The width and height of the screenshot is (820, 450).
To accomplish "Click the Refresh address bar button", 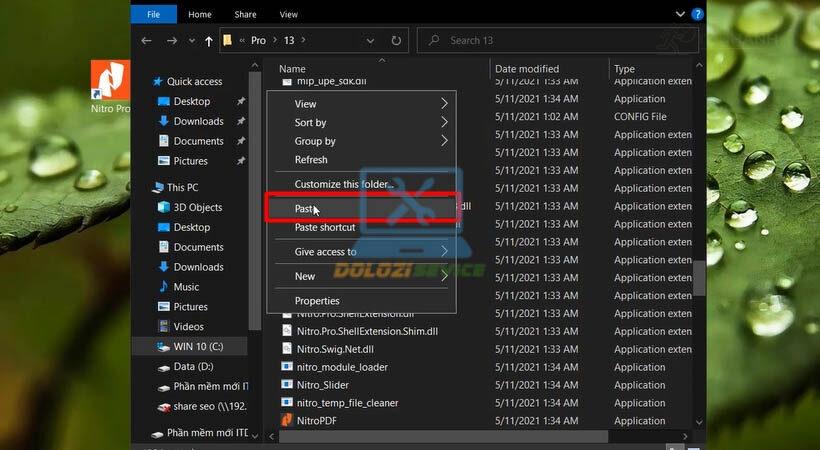I will (397, 41).
